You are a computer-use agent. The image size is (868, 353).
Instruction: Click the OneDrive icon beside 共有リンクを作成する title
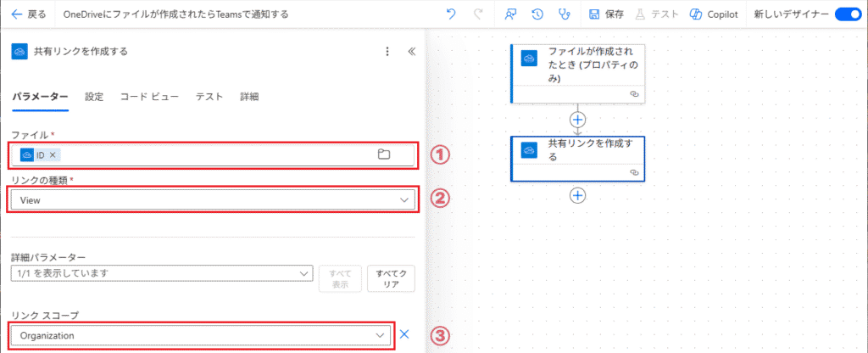coord(20,52)
